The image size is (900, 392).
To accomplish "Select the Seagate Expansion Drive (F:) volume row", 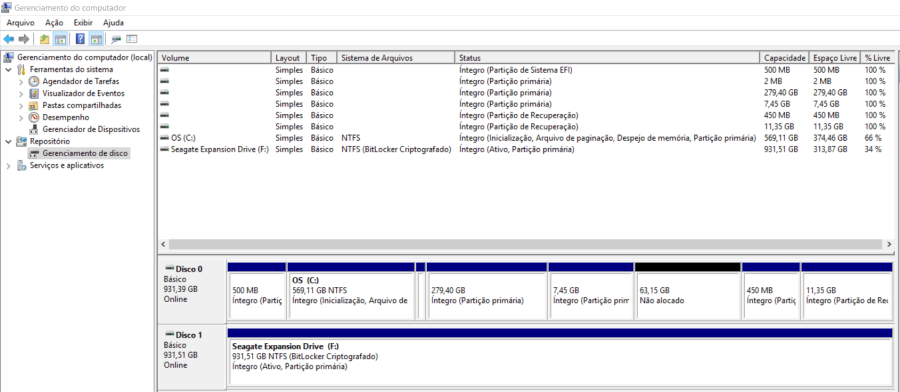I will click(524, 149).
